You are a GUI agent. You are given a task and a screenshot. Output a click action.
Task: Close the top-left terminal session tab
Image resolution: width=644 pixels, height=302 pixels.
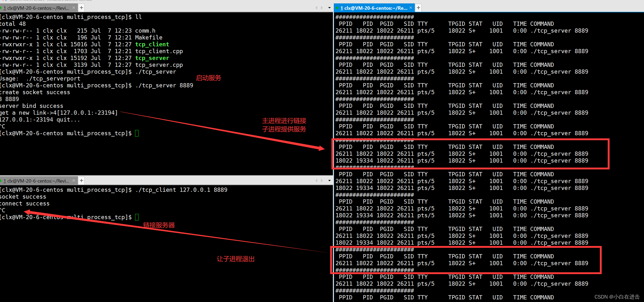pos(74,8)
